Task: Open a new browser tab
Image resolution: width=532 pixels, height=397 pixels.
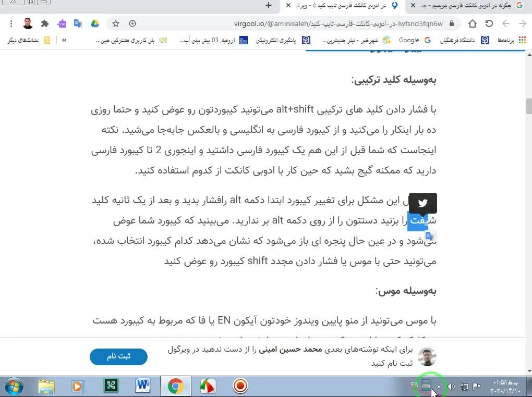Action: 269,6
